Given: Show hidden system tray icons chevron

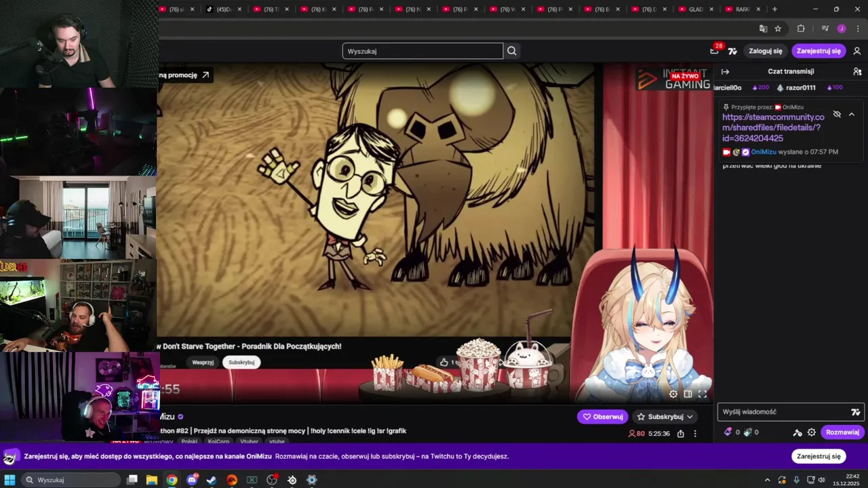Looking at the screenshot, I should tap(767, 480).
